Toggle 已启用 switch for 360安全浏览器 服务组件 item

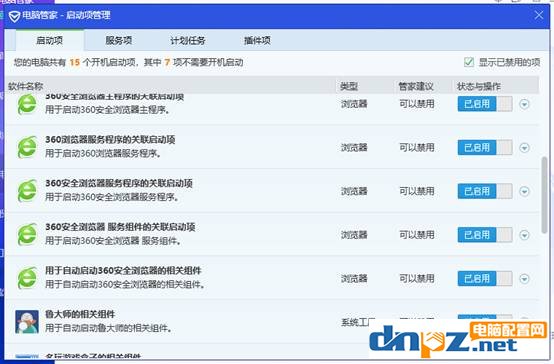485,235
